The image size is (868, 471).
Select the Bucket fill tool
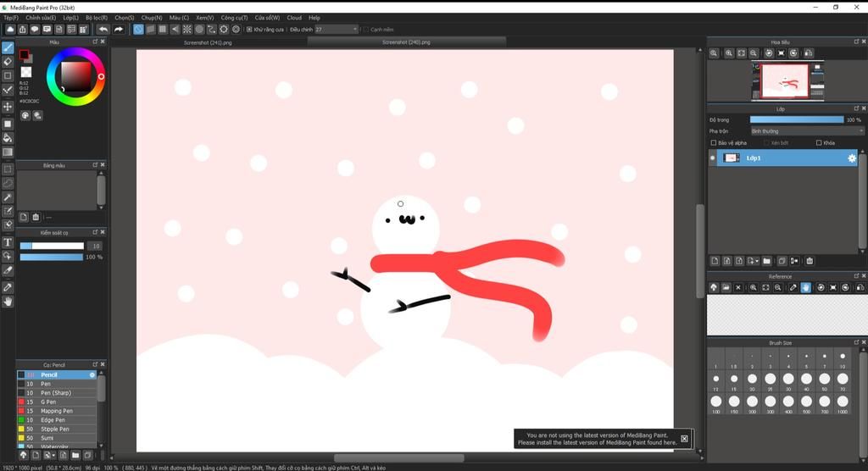coord(8,138)
